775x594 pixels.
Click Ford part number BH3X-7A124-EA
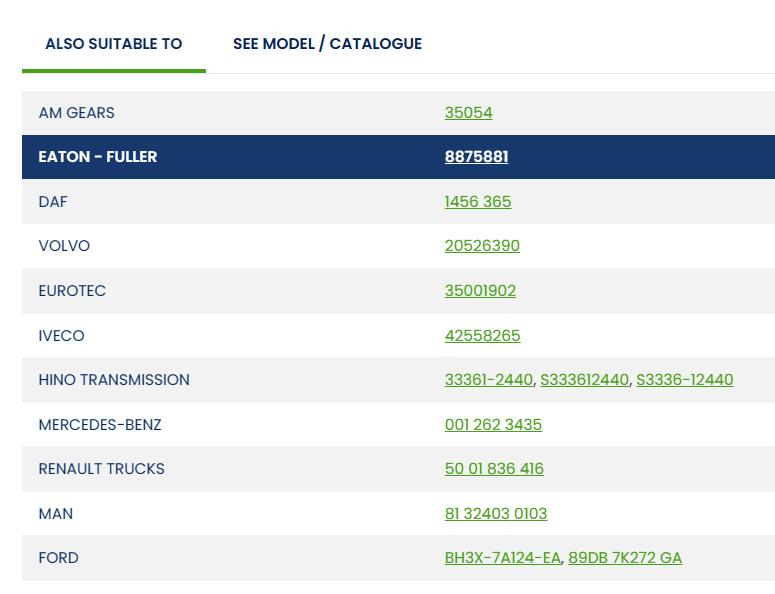tap(502, 558)
